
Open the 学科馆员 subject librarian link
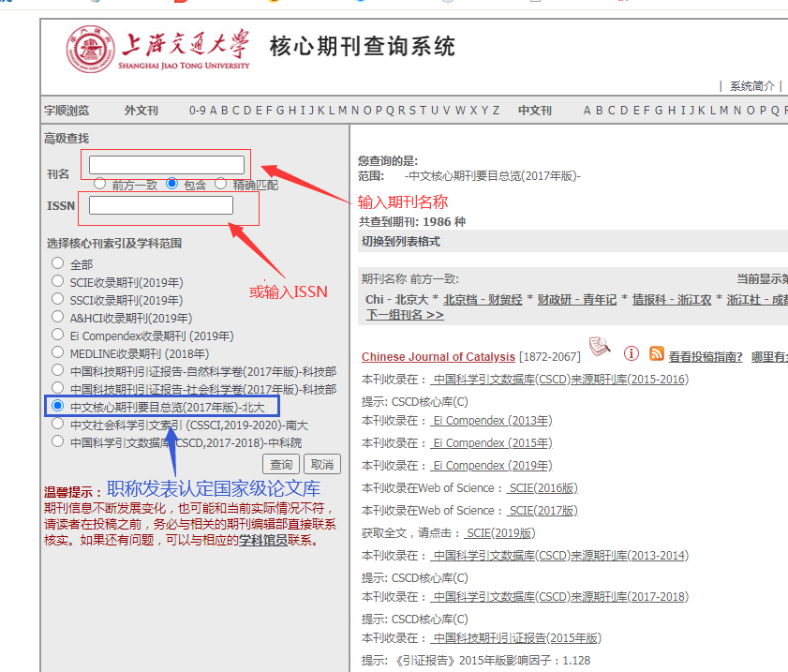point(263,540)
